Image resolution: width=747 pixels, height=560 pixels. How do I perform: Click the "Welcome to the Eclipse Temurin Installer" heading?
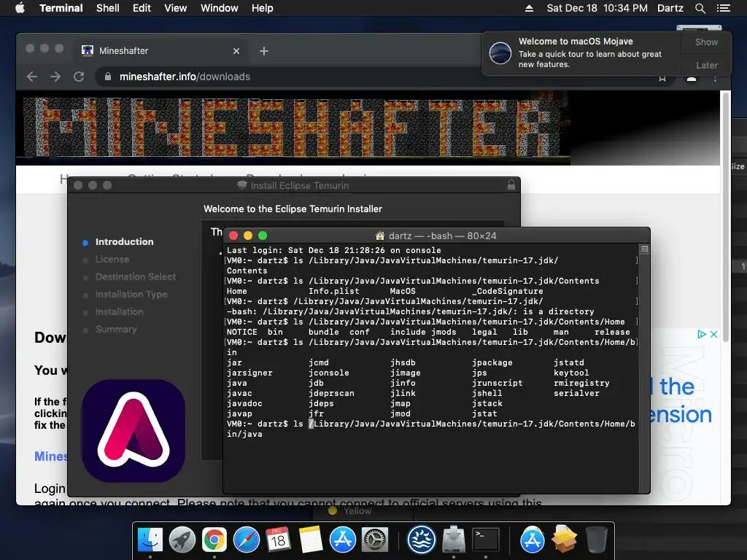click(293, 209)
